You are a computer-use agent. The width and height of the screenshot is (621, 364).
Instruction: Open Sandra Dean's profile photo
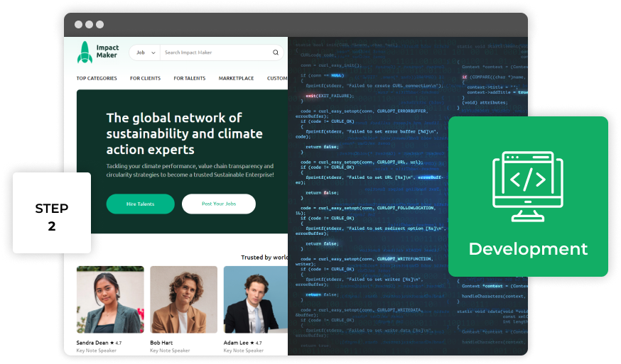(x=110, y=299)
